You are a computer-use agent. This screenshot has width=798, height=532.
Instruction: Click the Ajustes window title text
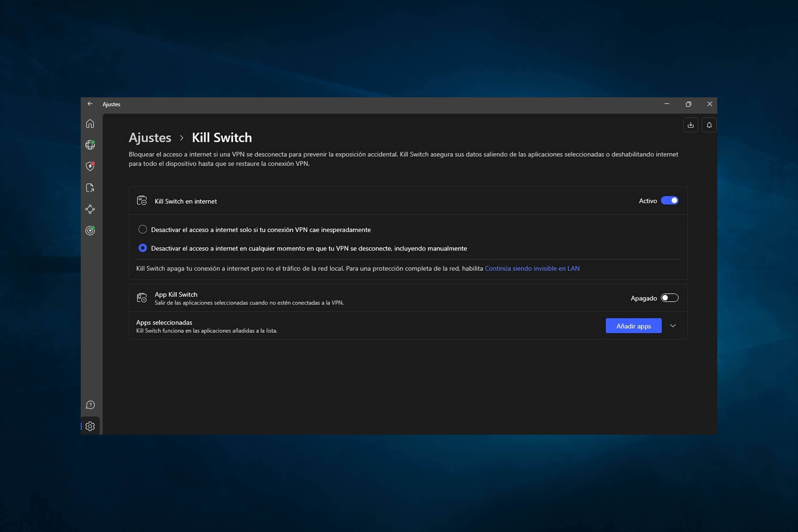pyautogui.click(x=111, y=104)
